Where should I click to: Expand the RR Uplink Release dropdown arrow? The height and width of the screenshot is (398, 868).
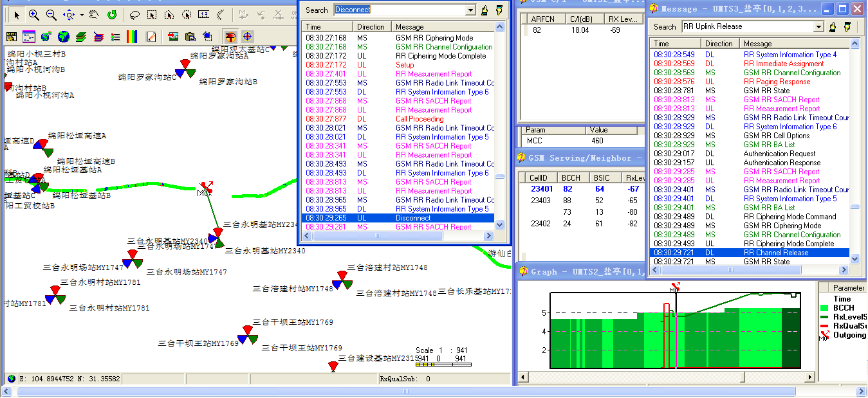818,26
